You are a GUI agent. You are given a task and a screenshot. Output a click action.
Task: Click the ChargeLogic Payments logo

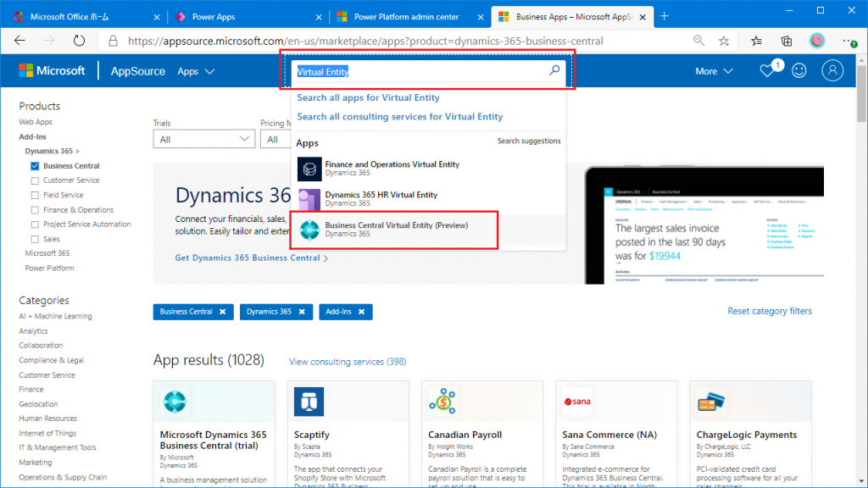[711, 402]
